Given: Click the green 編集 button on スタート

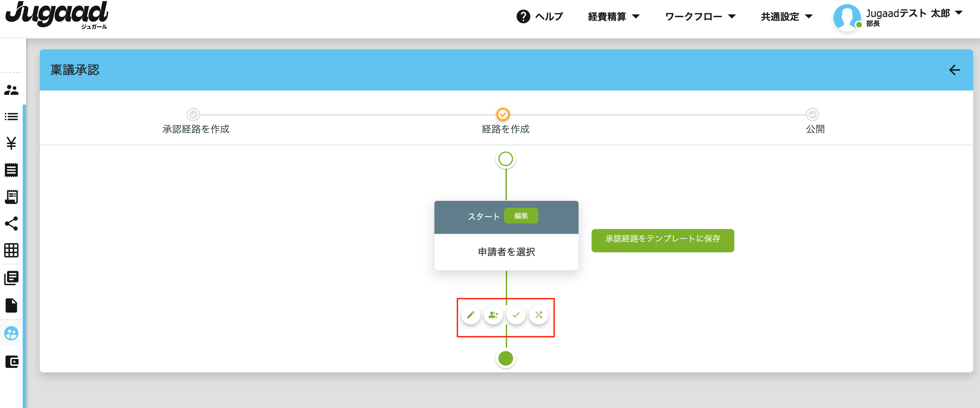Looking at the screenshot, I should (x=521, y=216).
